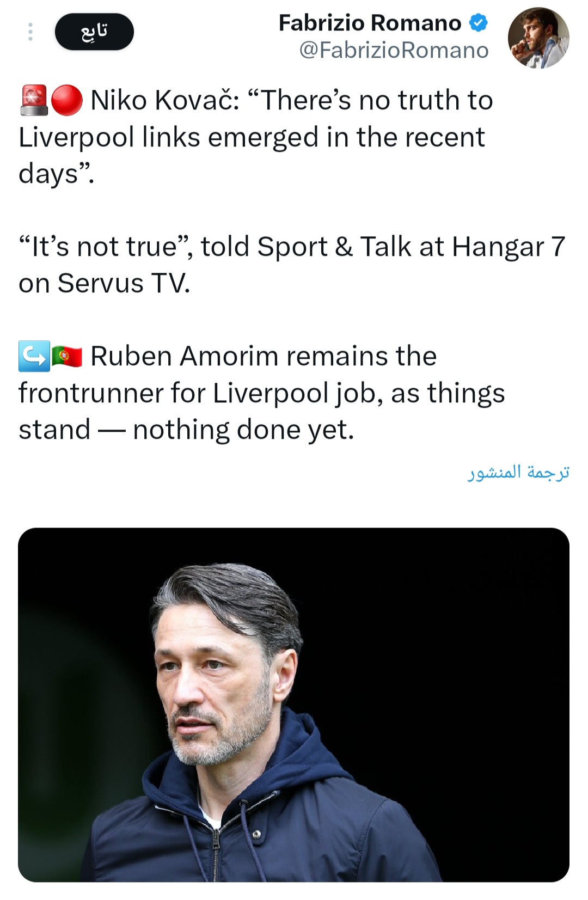The height and width of the screenshot is (900, 588).
Task: Open the three-dot more options menu
Action: 30,32
